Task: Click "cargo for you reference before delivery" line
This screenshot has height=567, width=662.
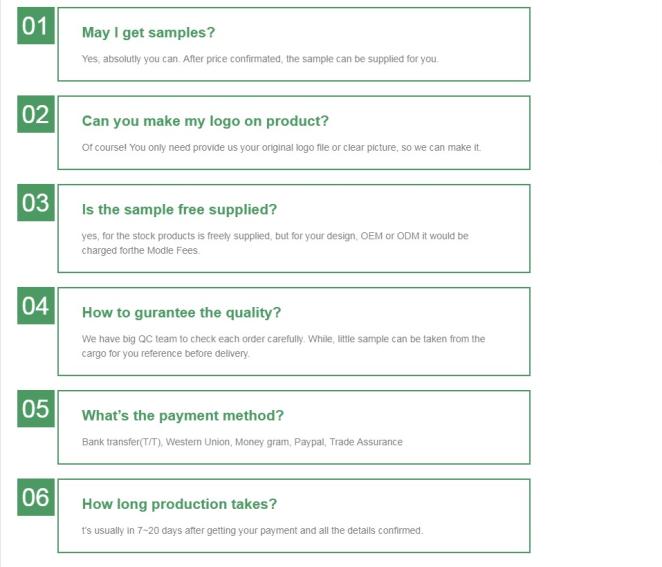Action: coord(166,354)
